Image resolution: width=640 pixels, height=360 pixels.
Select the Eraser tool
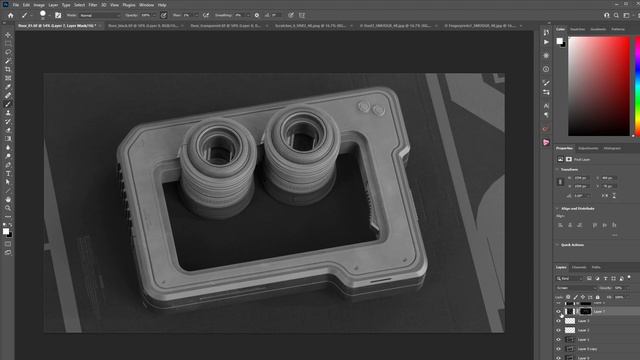coord(8,130)
